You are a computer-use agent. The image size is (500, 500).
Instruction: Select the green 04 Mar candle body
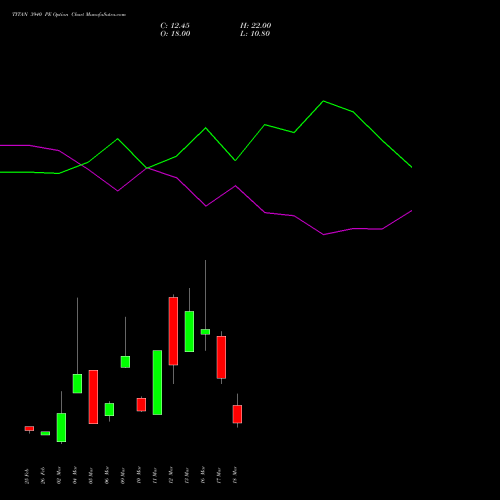pyautogui.click(x=77, y=384)
